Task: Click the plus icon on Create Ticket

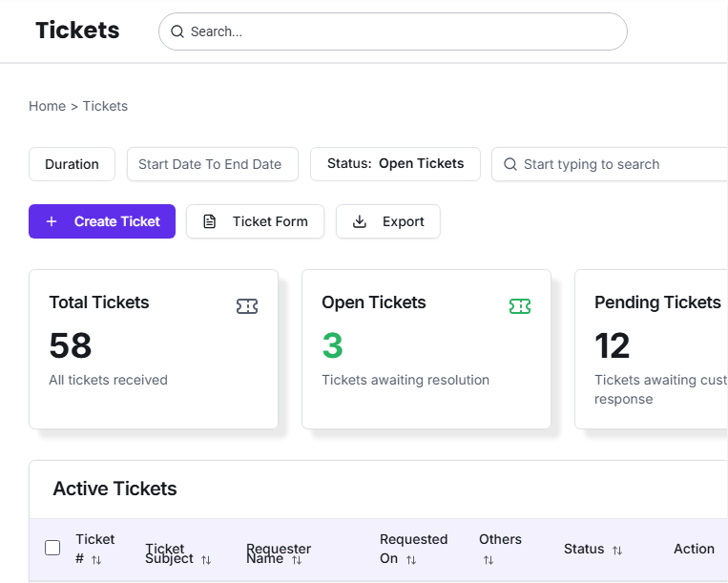Action: click(x=52, y=221)
